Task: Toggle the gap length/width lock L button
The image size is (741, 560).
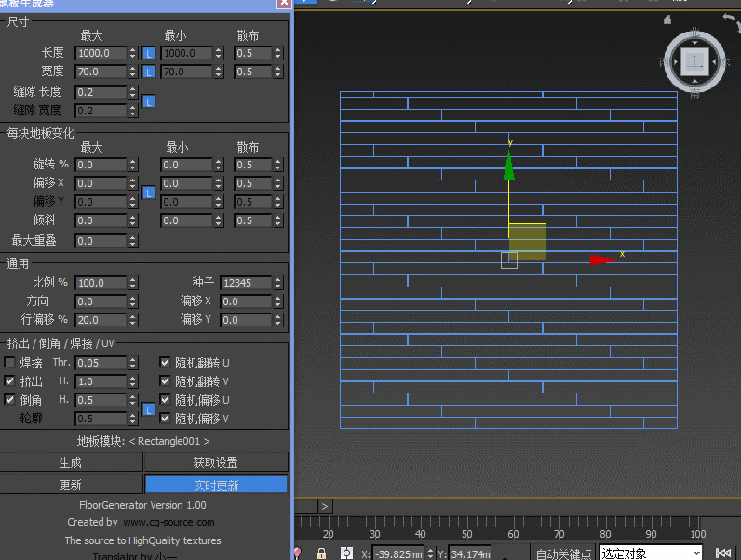Action: [x=148, y=101]
